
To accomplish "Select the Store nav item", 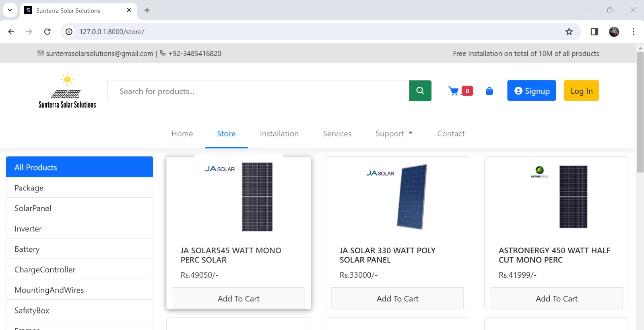I will [x=226, y=133].
